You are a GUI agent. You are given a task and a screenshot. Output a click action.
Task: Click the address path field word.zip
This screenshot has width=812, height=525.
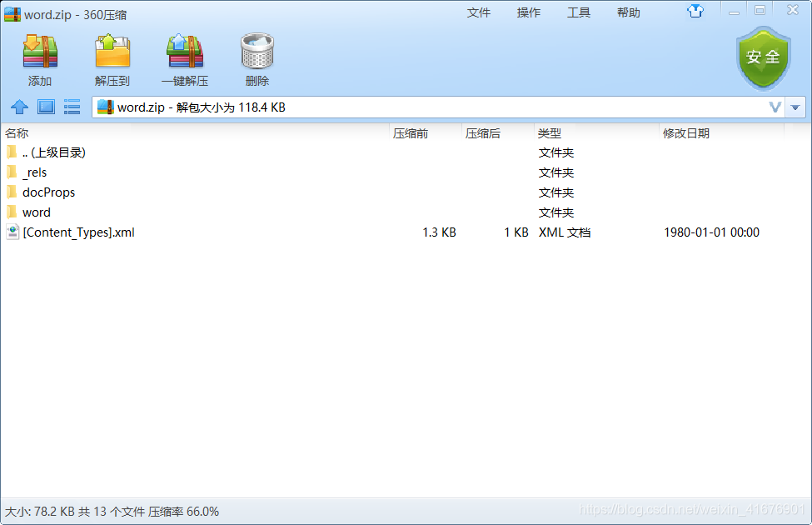pyautogui.click(x=438, y=107)
